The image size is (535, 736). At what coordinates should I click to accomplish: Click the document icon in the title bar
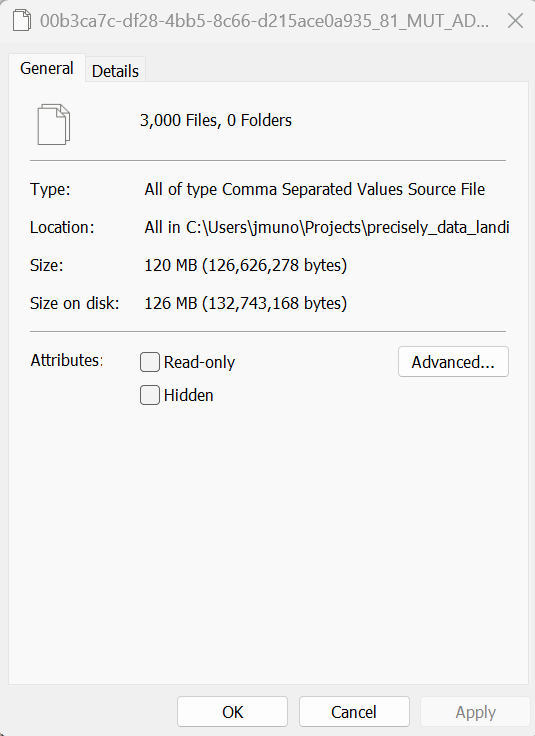22,21
